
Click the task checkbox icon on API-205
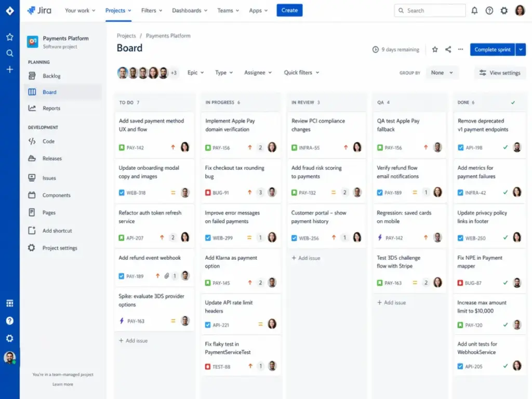coord(460,366)
